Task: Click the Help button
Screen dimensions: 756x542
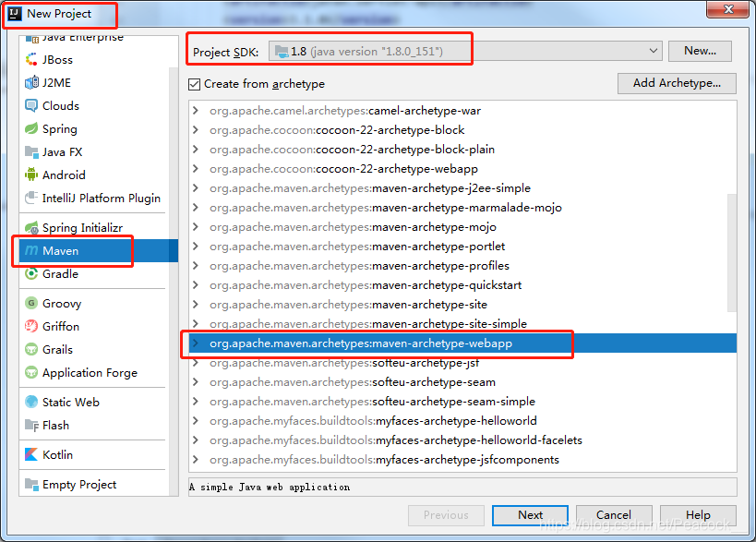Action: pyautogui.click(x=698, y=515)
